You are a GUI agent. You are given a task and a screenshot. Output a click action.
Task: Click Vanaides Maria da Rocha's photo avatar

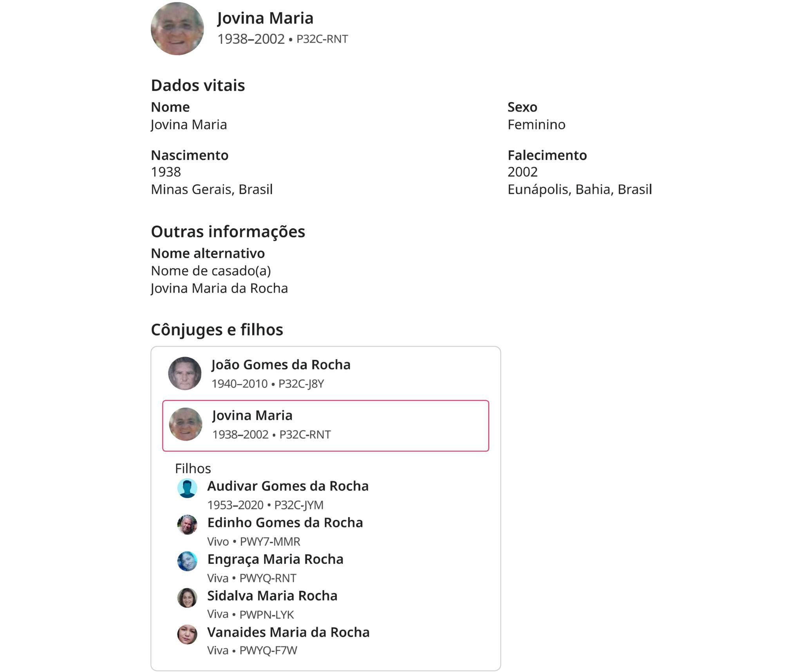click(187, 634)
